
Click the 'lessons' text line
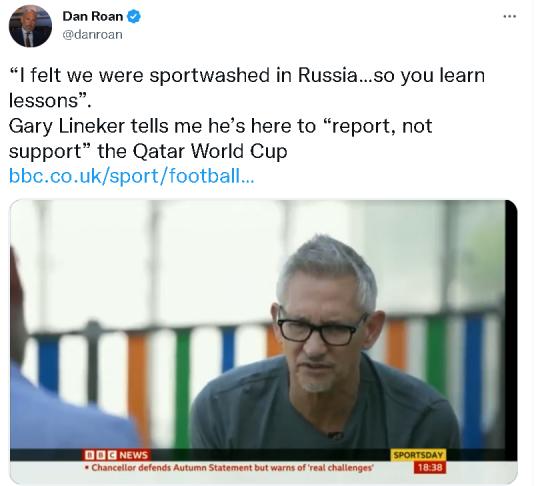pos(50,101)
